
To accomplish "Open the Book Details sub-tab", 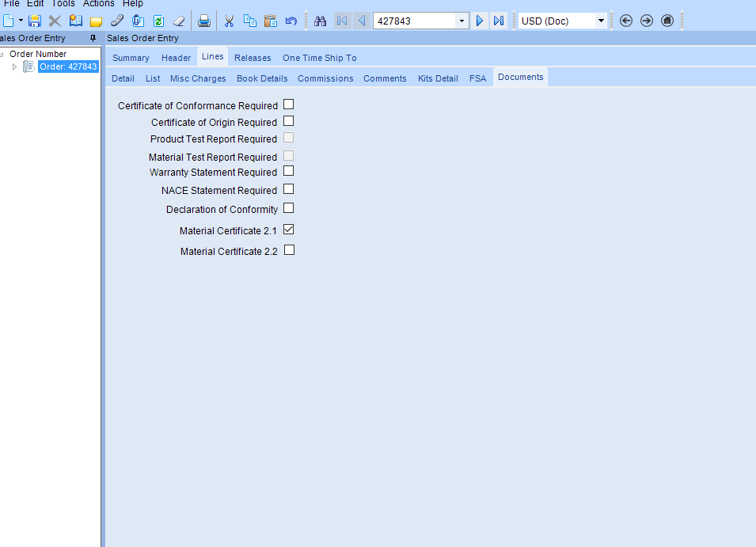I will tap(262, 78).
